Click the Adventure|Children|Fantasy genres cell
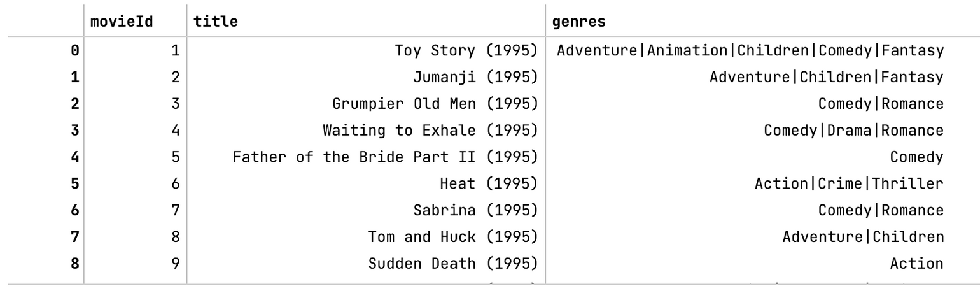Image resolution: width=980 pixels, height=293 pixels. click(x=827, y=77)
